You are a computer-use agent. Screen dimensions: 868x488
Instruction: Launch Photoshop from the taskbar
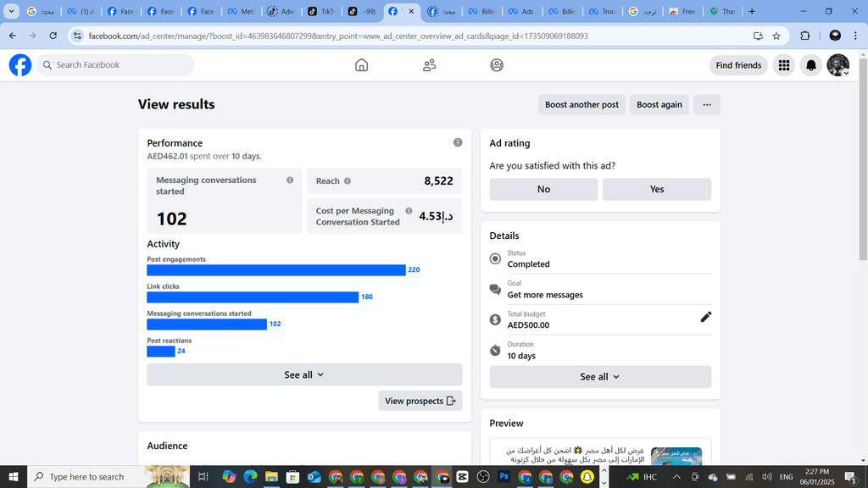pos(504,476)
